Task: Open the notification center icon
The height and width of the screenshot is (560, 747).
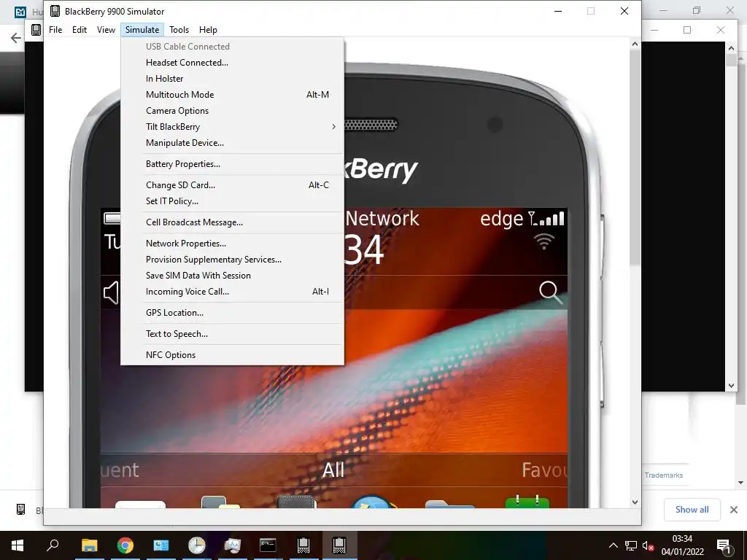Action: [x=724, y=545]
